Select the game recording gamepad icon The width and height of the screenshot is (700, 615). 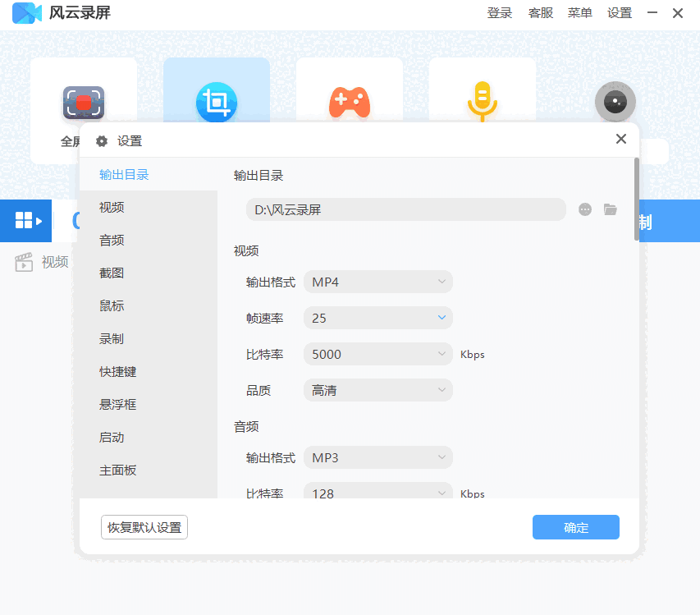point(350,103)
